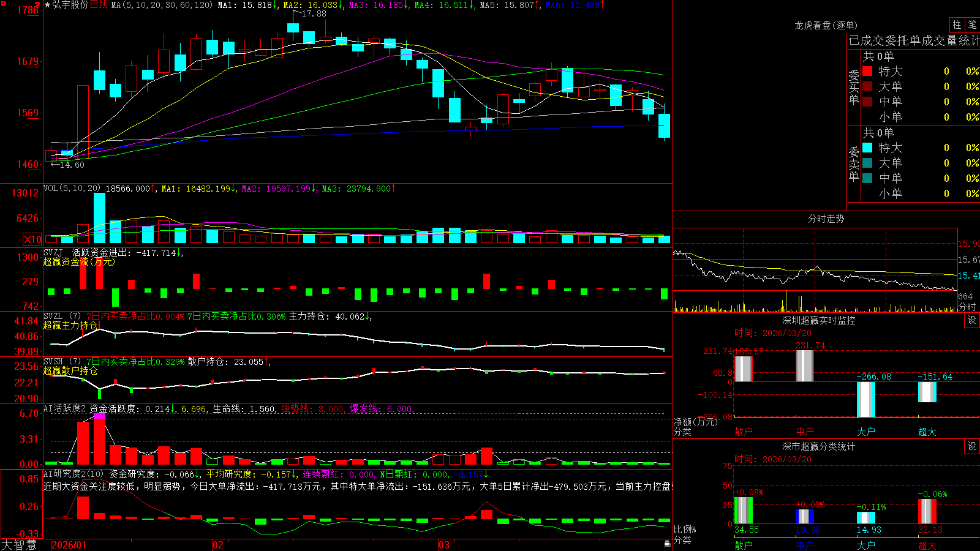The width and height of the screenshot is (980, 551).
Task: Click the 弘宇股份 stock name
Action: point(70,5)
